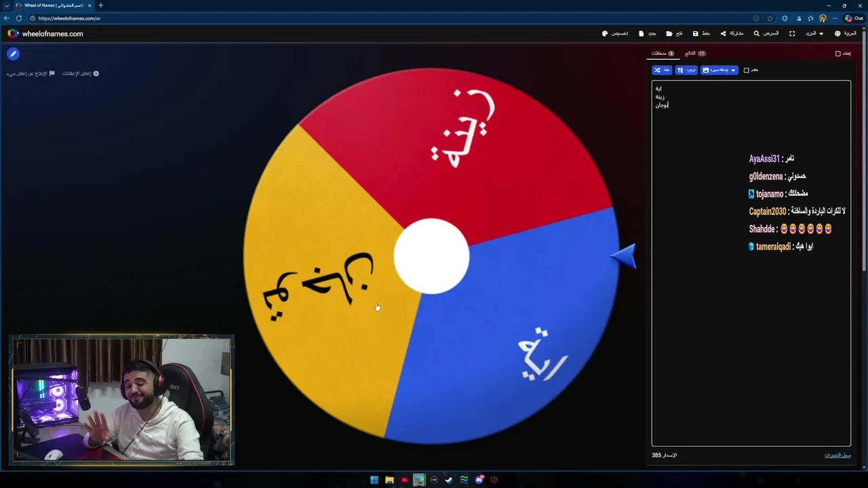868x488 pixels.
Task: Toggle the Advanced (متقدم) checkbox
Action: [747, 70]
